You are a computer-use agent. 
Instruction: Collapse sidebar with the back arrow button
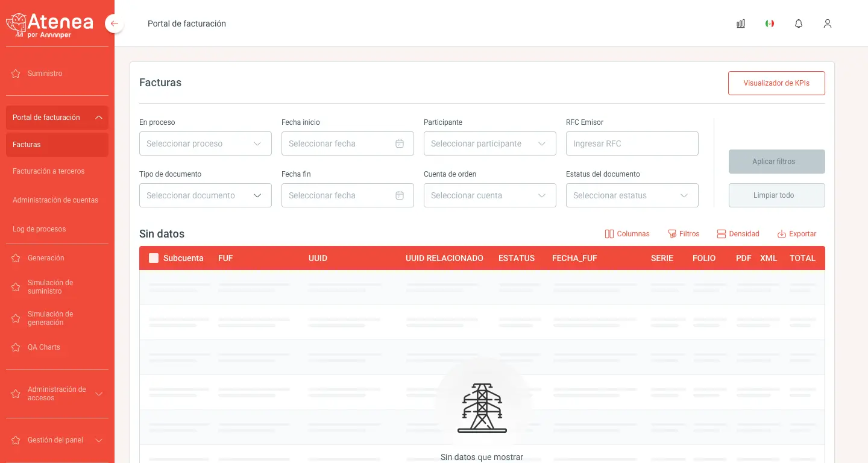[x=114, y=24]
